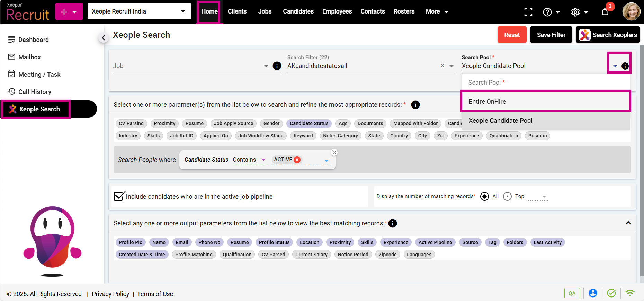
Task: Select the Top radio button
Action: pyautogui.click(x=507, y=196)
